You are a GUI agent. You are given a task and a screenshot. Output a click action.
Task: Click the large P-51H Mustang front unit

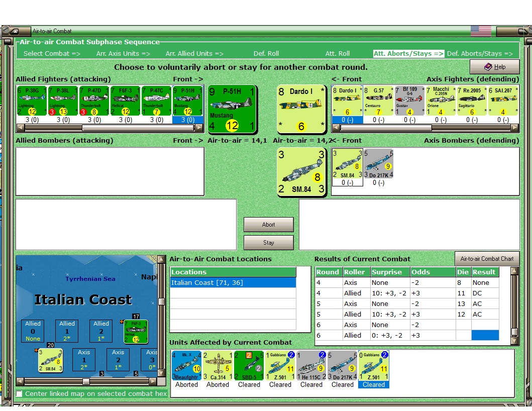click(232, 109)
